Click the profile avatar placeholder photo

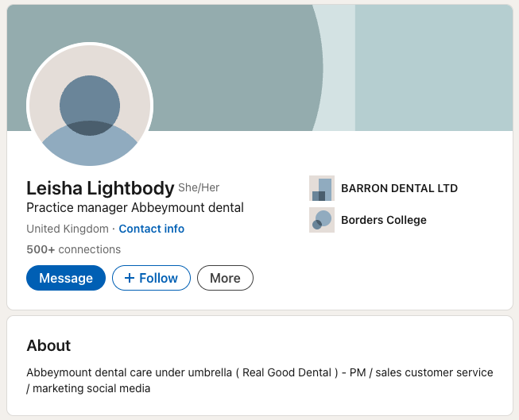pos(90,106)
